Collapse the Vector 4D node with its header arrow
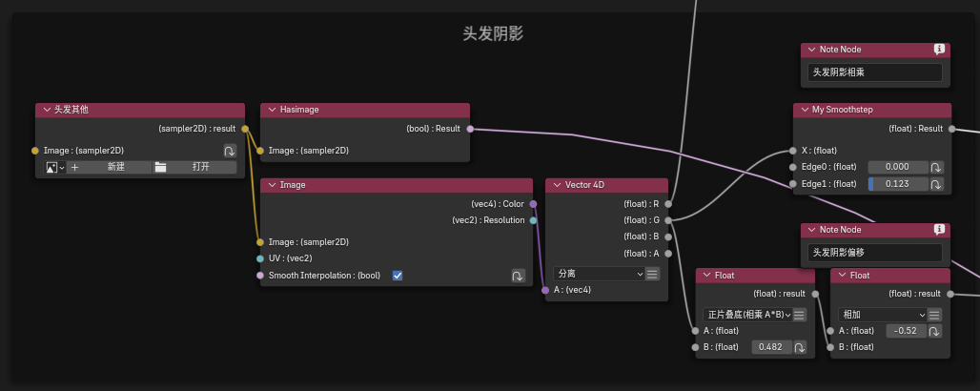The height and width of the screenshot is (391, 980). click(x=556, y=184)
